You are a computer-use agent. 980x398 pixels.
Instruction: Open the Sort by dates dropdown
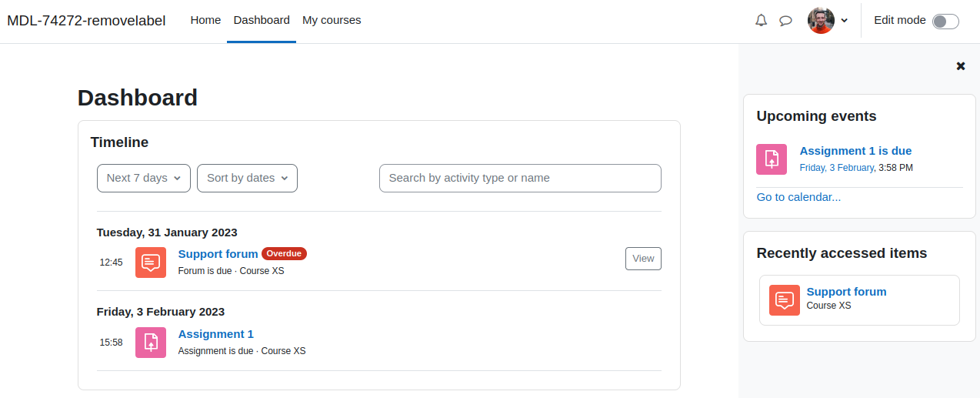(247, 178)
